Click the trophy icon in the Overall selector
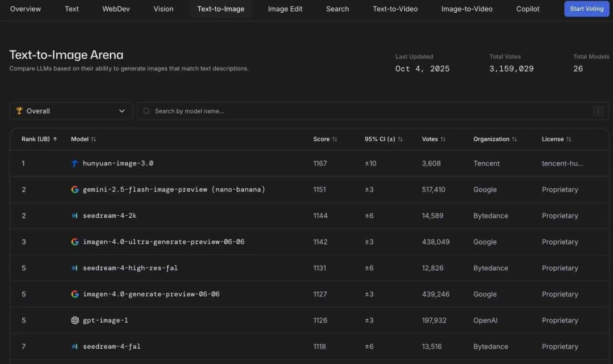 19,111
